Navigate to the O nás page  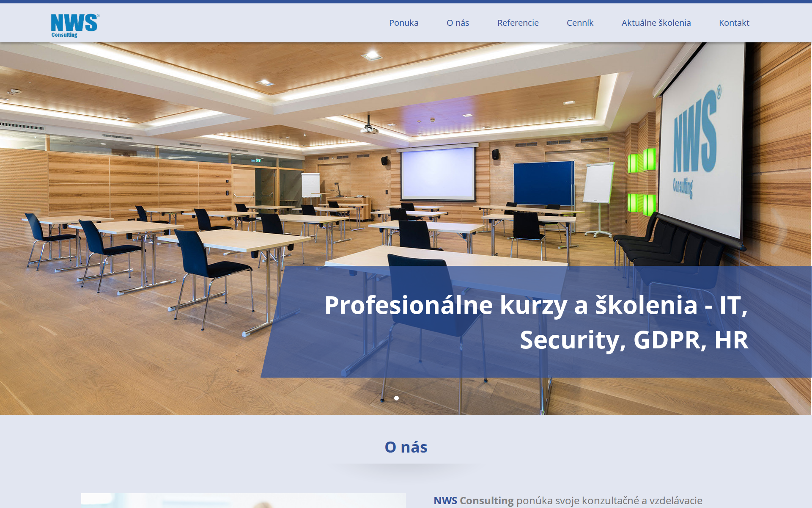pos(458,23)
